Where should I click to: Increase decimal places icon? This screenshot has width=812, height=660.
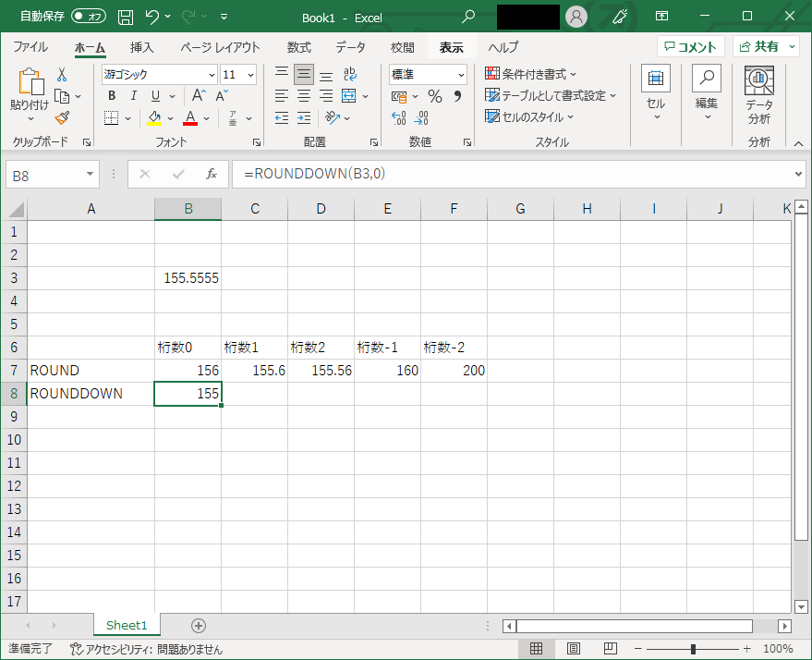pyautogui.click(x=399, y=118)
